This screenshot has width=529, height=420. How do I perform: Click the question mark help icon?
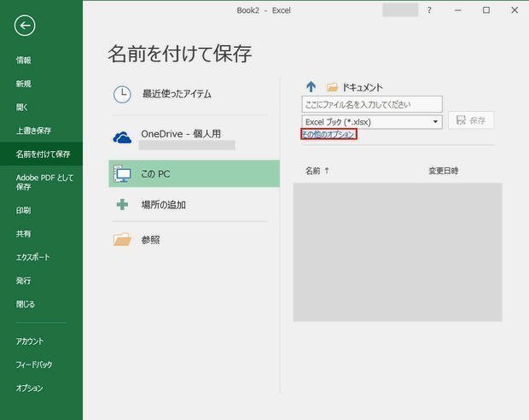pyautogui.click(x=429, y=10)
